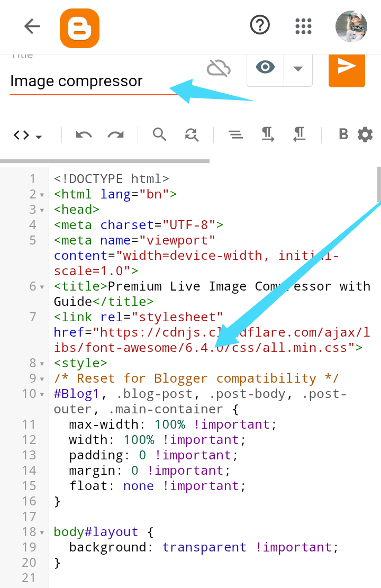Redo the last edit
This screenshot has height=588, width=381.
pyautogui.click(x=115, y=135)
